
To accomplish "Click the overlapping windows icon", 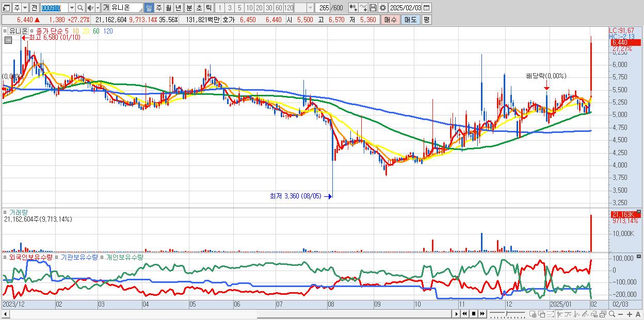I will [542, 314].
